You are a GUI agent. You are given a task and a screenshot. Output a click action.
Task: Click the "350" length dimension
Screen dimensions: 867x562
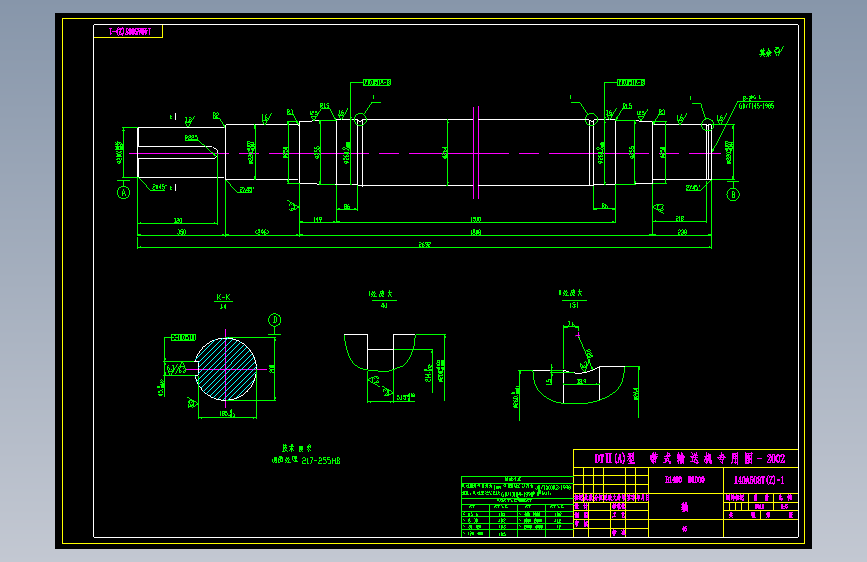pyautogui.click(x=181, y=232)
